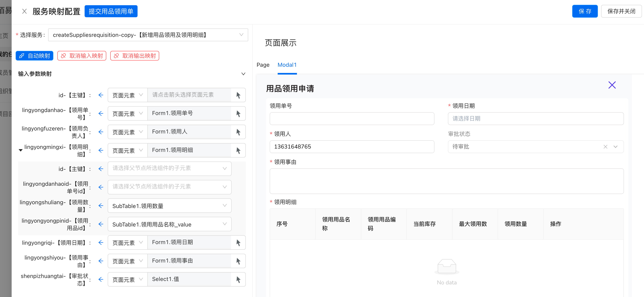Click the arrow icon for lingyongyongpinid row
Image resolution: width=644 pixels, height=297 pixels.
(101, 224)
